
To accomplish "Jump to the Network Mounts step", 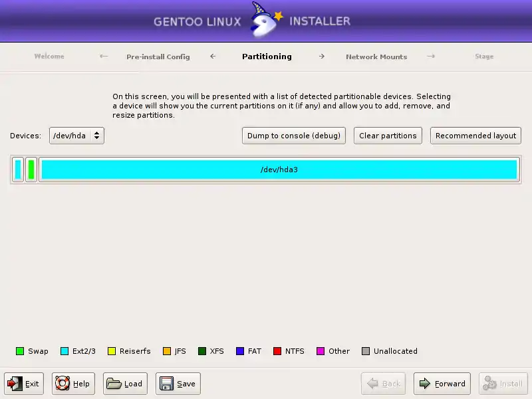I will coord(376,57).
